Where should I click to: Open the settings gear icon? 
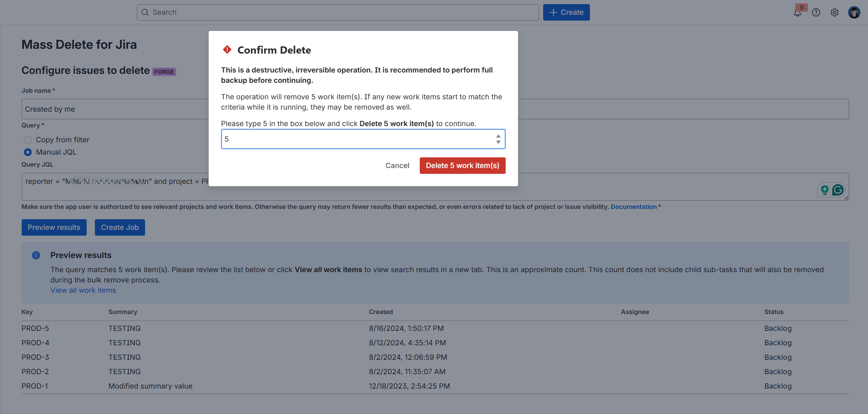pos(834,12)
